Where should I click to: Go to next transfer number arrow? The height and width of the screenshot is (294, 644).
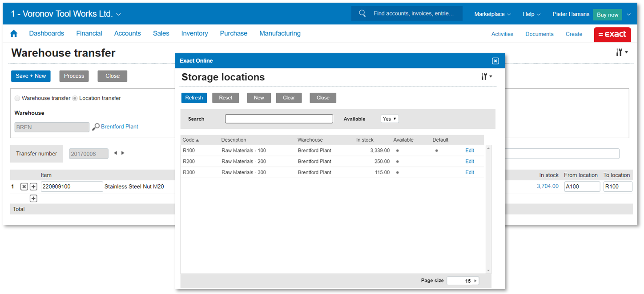(123, 153)
